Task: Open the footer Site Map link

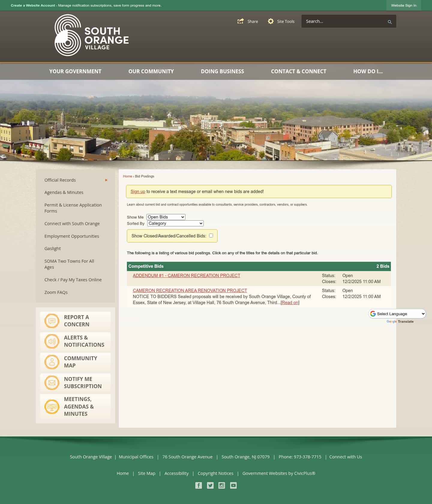Action: pyautogui.click(x=147, y=473)
